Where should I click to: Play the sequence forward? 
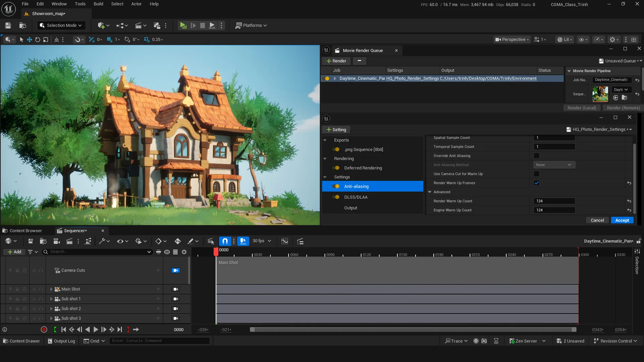coord(96,329)
